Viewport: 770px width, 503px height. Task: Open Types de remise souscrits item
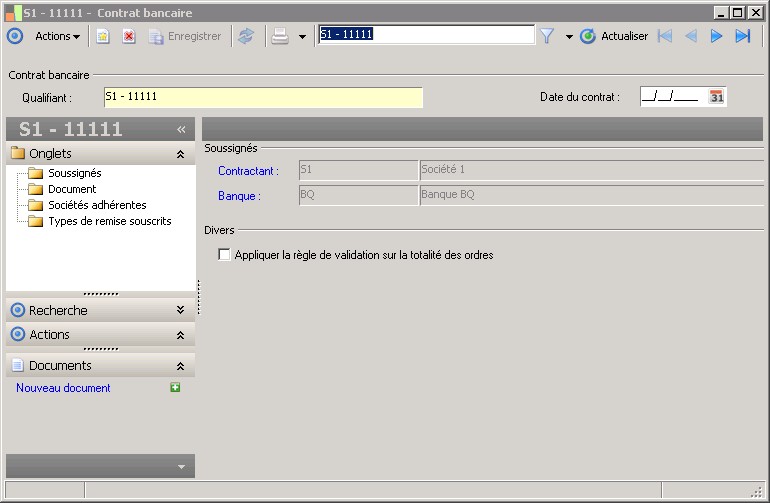[109, 221]
